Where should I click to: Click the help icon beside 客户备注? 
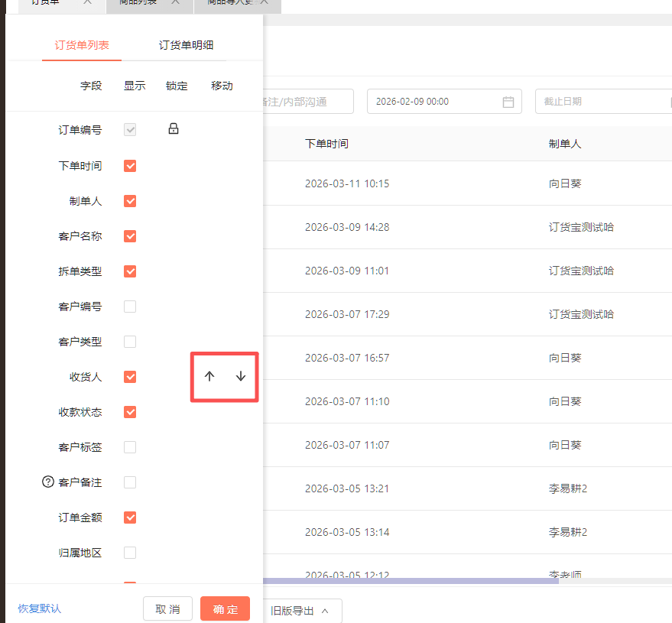pos(48,482)
